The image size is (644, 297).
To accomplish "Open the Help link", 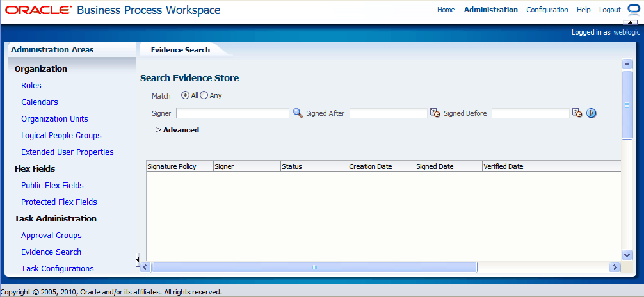I will (x=584, y=10).
